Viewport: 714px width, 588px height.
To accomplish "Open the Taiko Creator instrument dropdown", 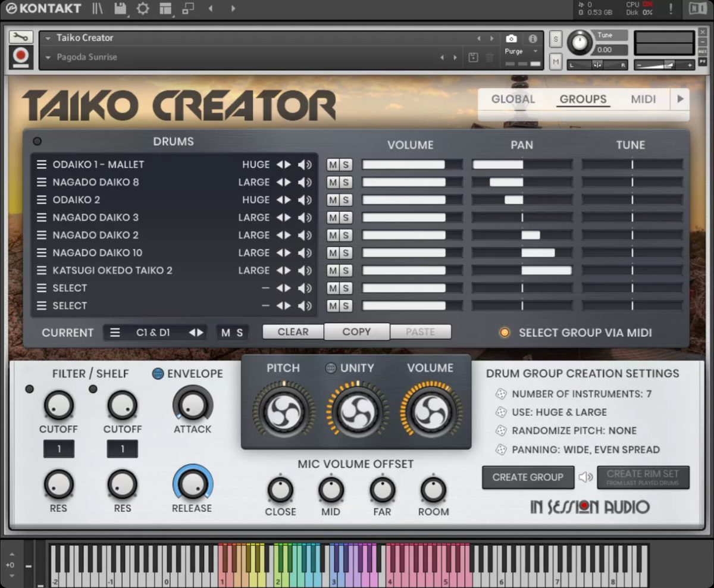I will coord(48,38).
